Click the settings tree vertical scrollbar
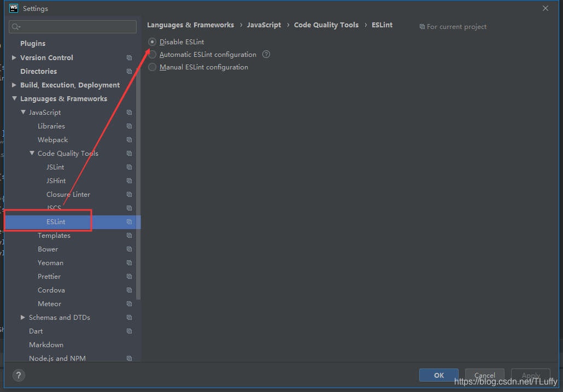Screen dimensions: 563x392 point(139,183)
